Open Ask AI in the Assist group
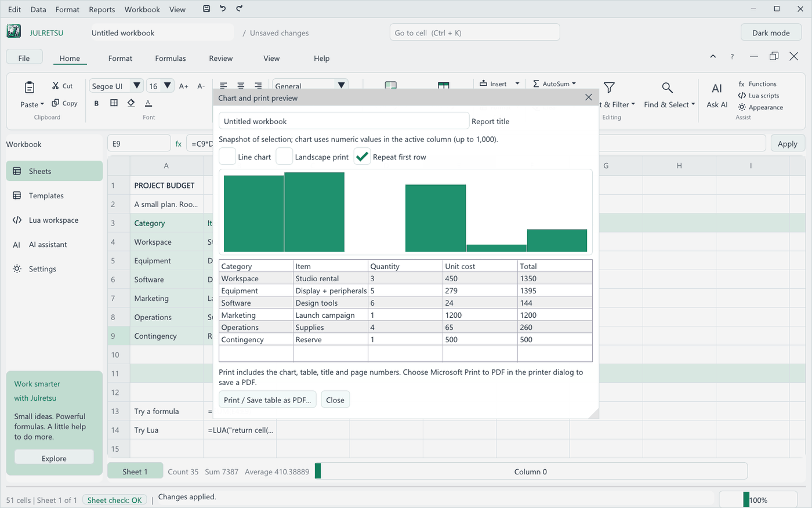Screen dimensions: 812x508 point(717,96)
